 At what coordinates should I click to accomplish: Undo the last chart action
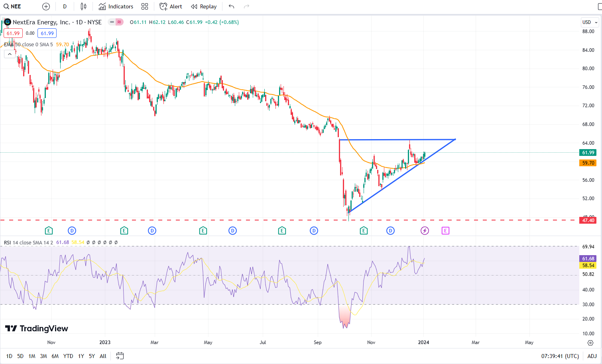[x=231, y=6]
